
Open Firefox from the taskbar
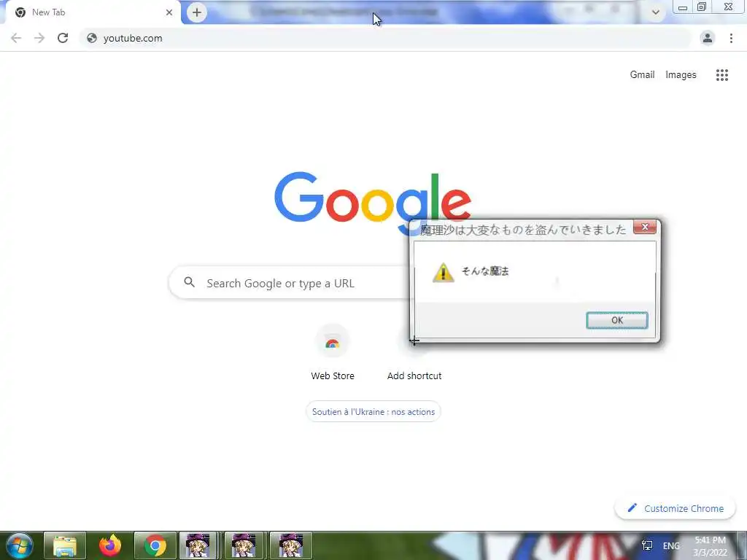pyautogui.click(x=110, y=545)
